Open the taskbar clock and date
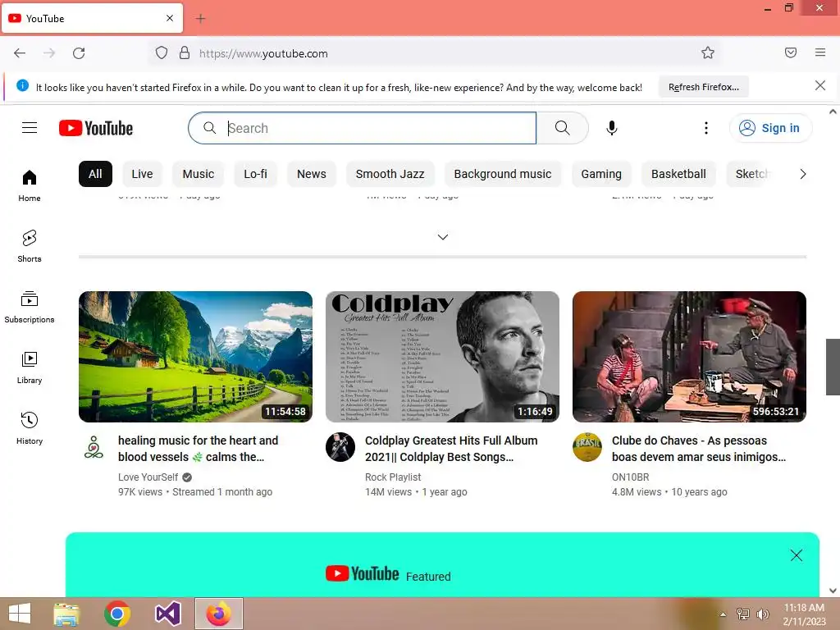 (804, 614)
